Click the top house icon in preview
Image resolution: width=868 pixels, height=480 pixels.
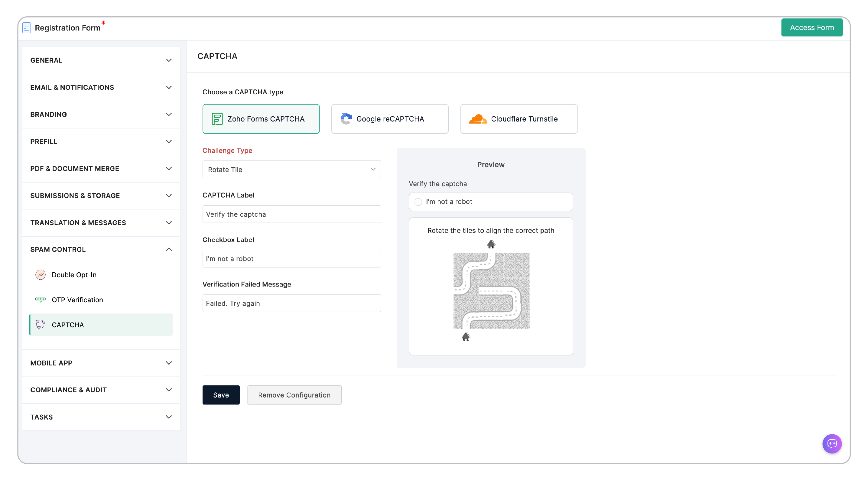pos(491,244)
